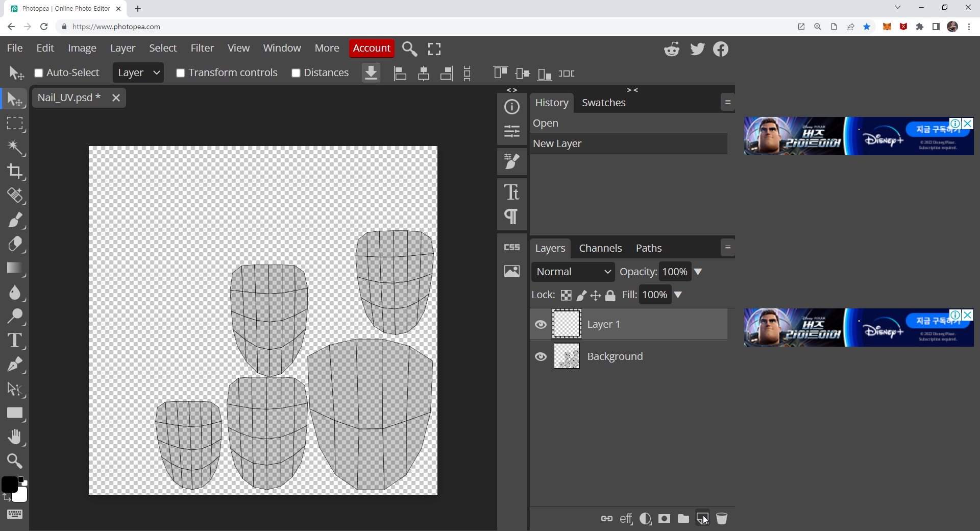Open the Filter menu

tap(202, 48)
